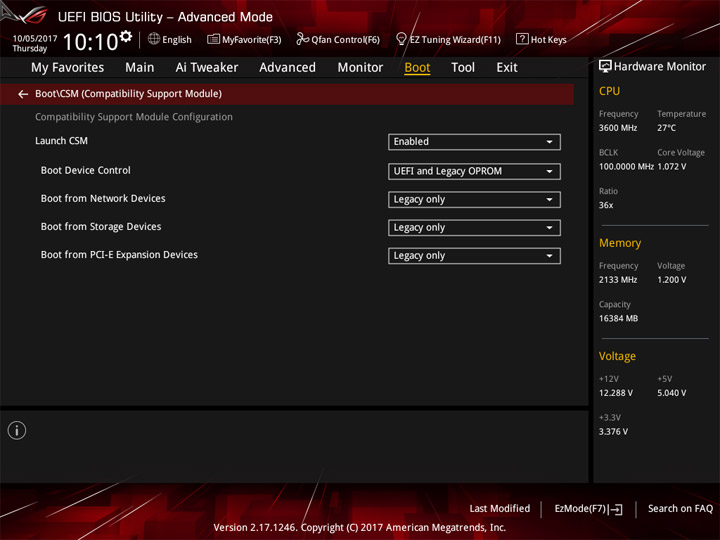Click the 27°C temperature value

point(666,128)
